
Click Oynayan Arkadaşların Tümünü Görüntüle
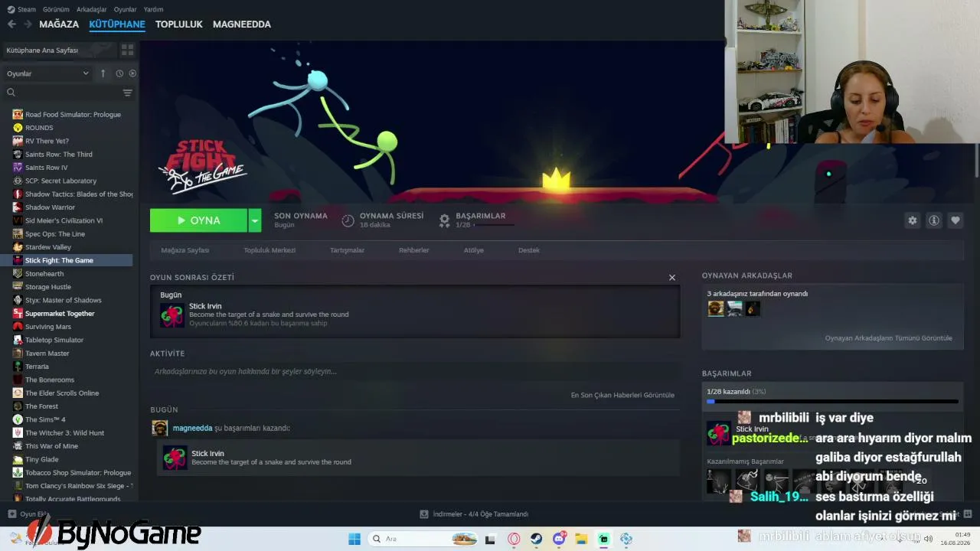[889, 338]
